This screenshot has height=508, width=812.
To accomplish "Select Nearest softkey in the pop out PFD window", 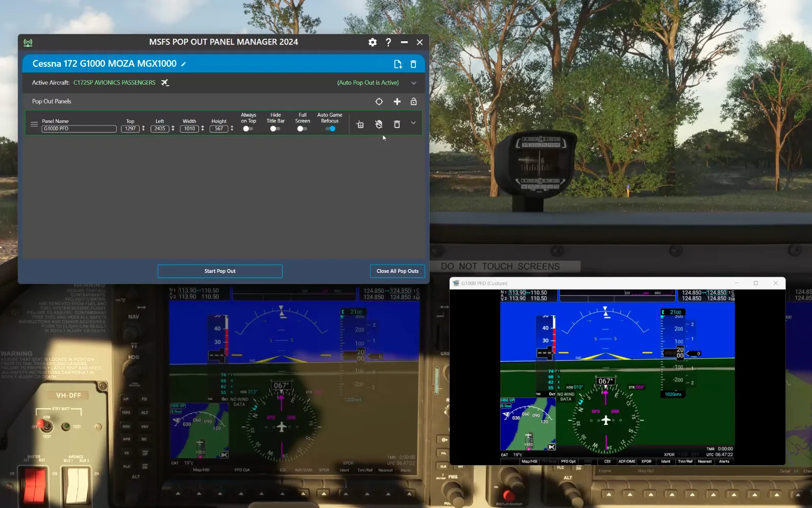I will point(705,462).
